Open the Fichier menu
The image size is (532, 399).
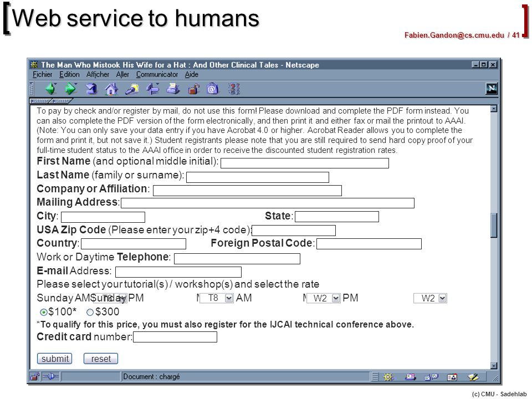click(x=43, y=74)
